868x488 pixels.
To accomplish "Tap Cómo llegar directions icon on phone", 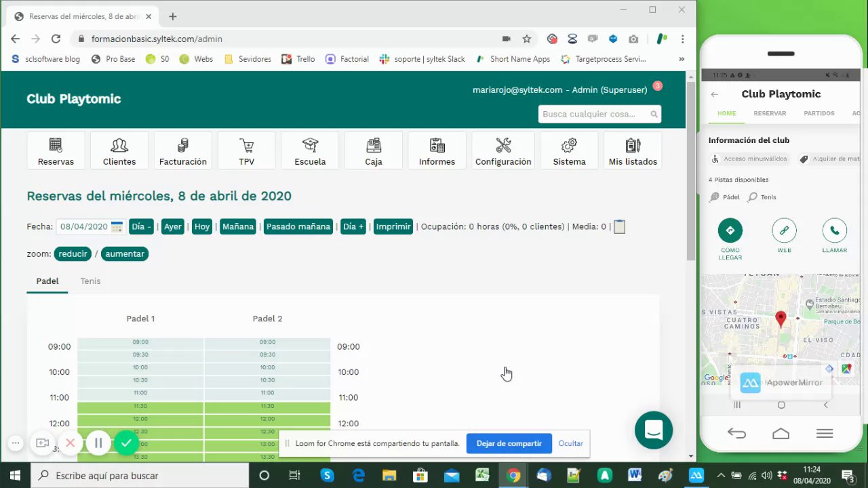I will 730,230.
